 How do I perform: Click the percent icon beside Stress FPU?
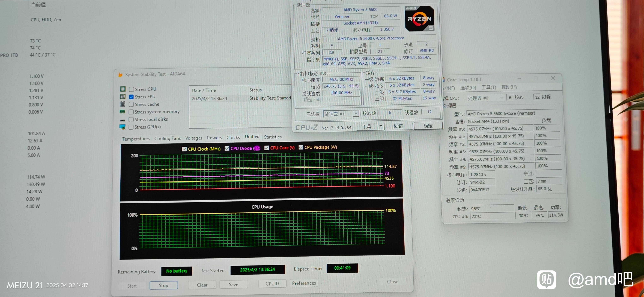pyautogui.click(x=123, y=97)
